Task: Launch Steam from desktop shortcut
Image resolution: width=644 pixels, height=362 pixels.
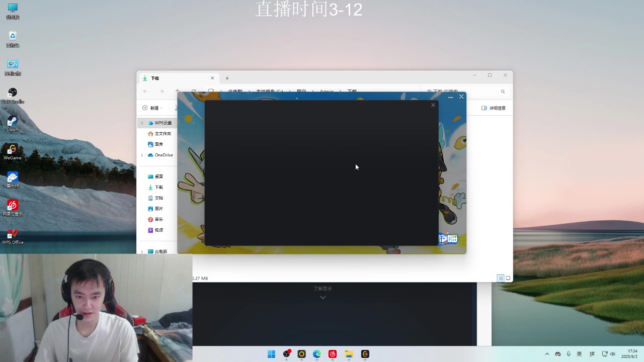Action: [13, 124]
